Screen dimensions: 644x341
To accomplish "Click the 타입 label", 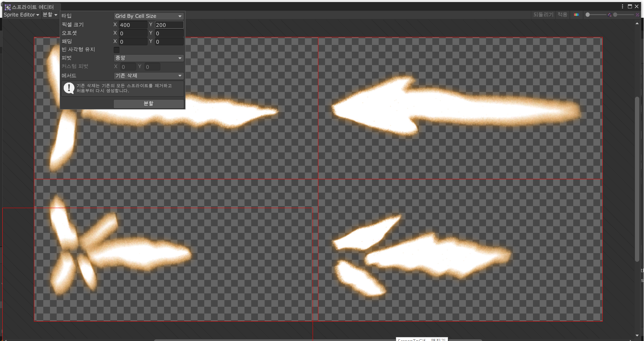I will pyautogui.click(x=66, y=16).
